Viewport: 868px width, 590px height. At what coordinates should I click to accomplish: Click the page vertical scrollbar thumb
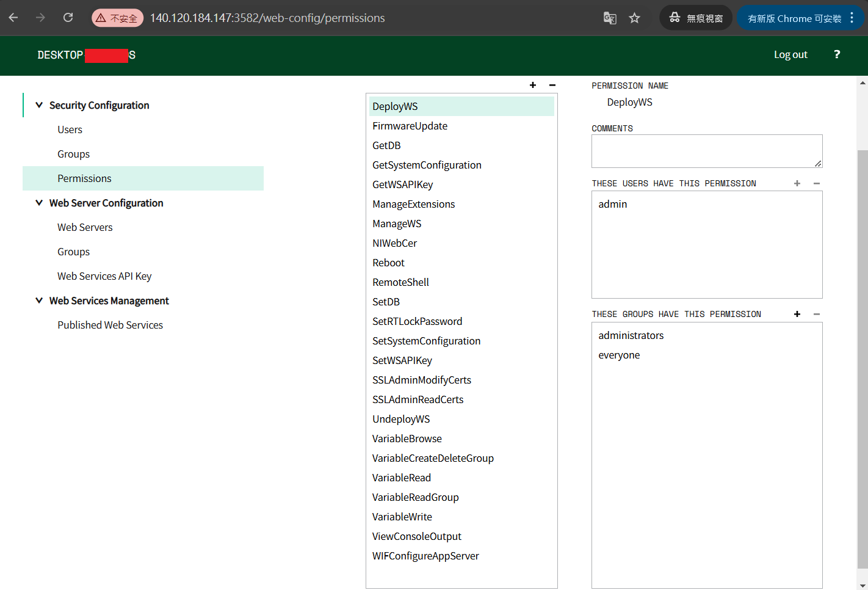(x=863, y=359)
